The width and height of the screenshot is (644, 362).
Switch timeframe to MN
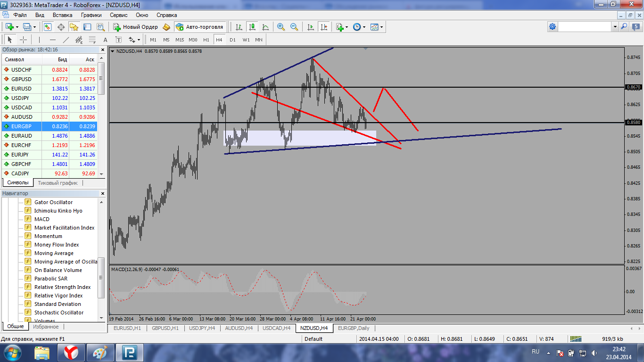click(x=259, y=40)
